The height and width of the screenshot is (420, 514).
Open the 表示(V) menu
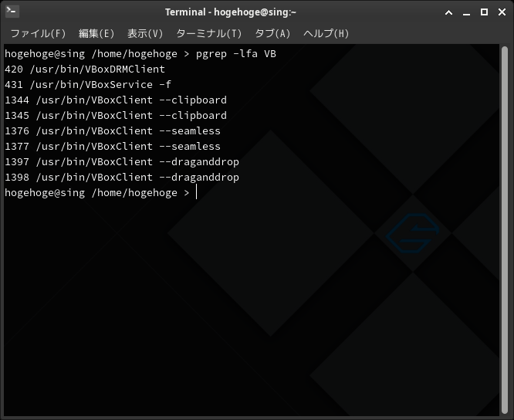click(145, 33)
